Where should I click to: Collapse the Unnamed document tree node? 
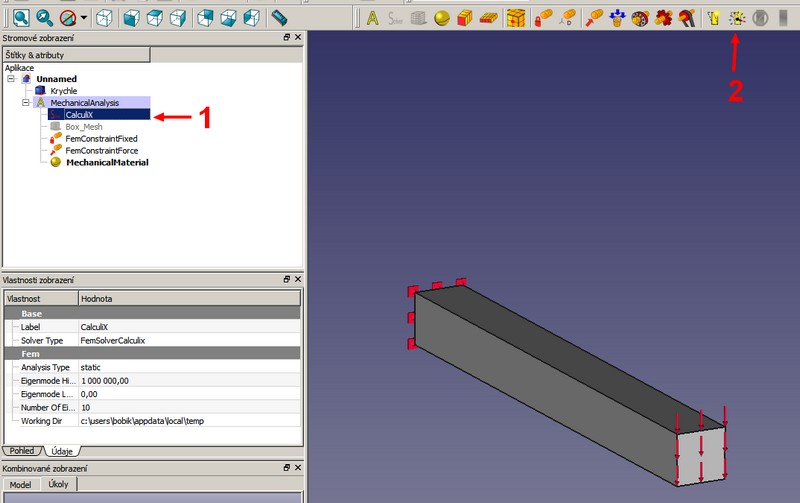pos(11,78)
